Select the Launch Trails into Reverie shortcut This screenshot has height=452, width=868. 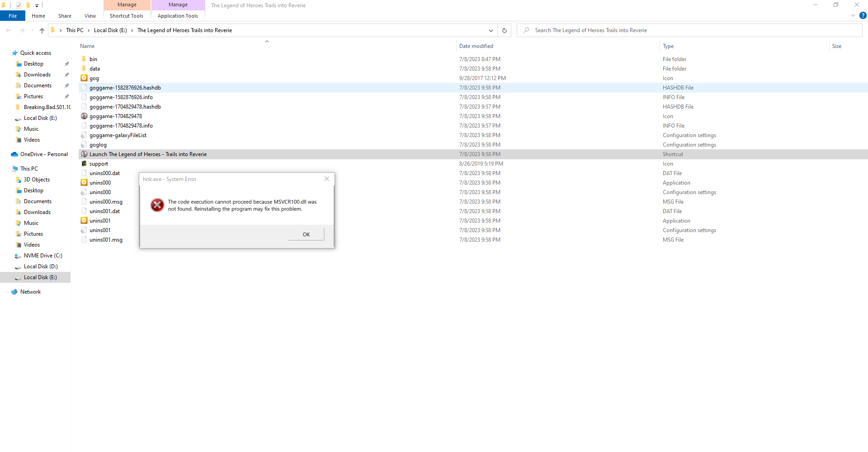(148, 154)
